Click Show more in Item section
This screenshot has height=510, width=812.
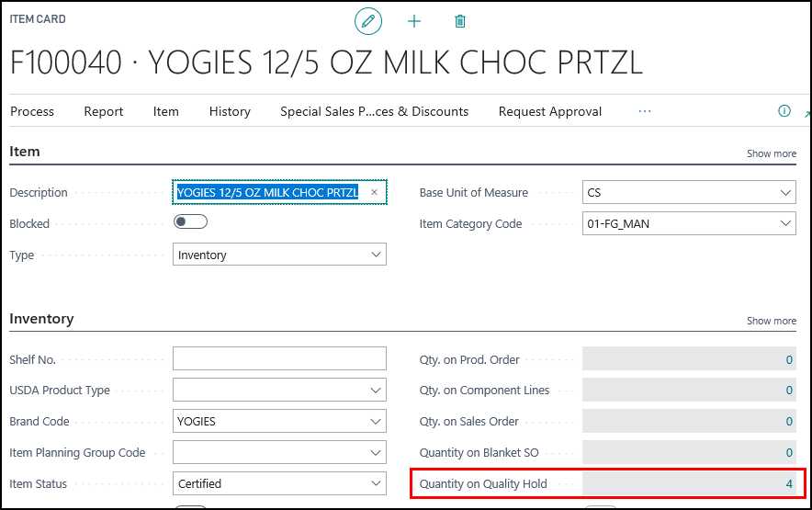pyautogui.click(x=772, y=153)
